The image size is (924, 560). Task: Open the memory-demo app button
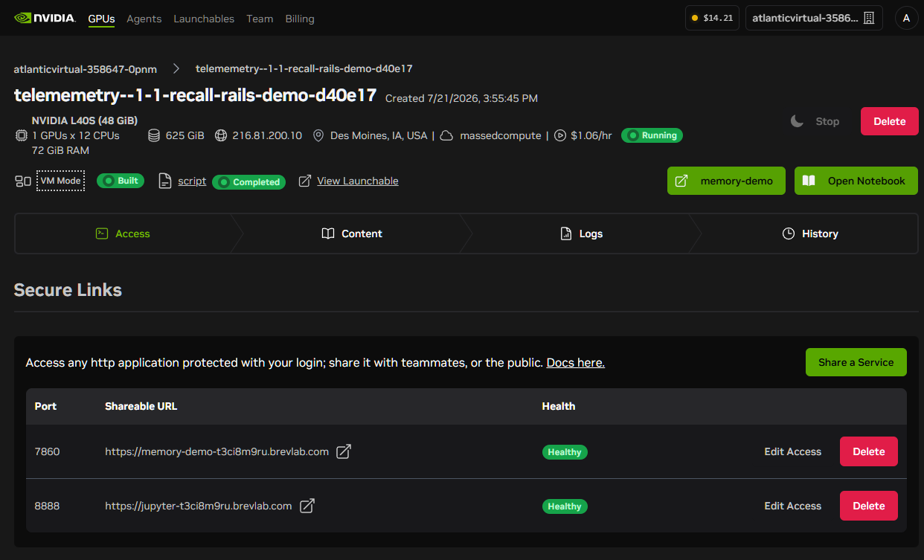(726, 181)
